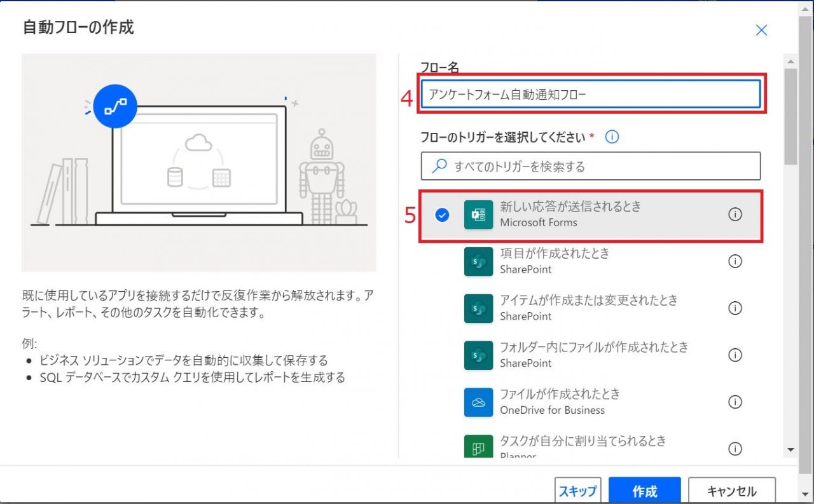Click the laptop illustration image
The image size is (814, 504).
pyautogui.click(x=199, y=163)
